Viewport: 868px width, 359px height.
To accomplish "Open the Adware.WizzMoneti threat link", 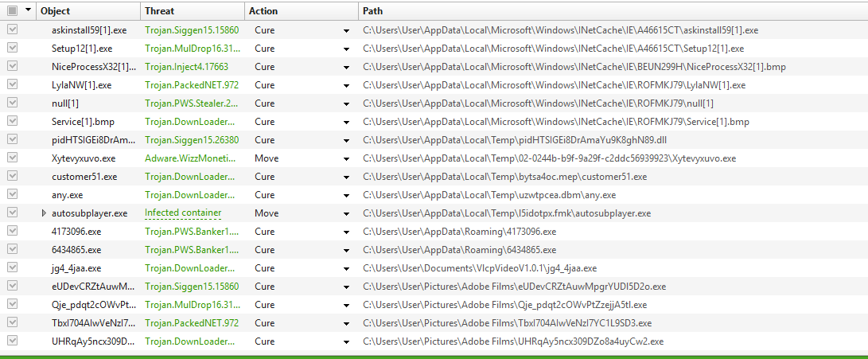I will [190, 158].
